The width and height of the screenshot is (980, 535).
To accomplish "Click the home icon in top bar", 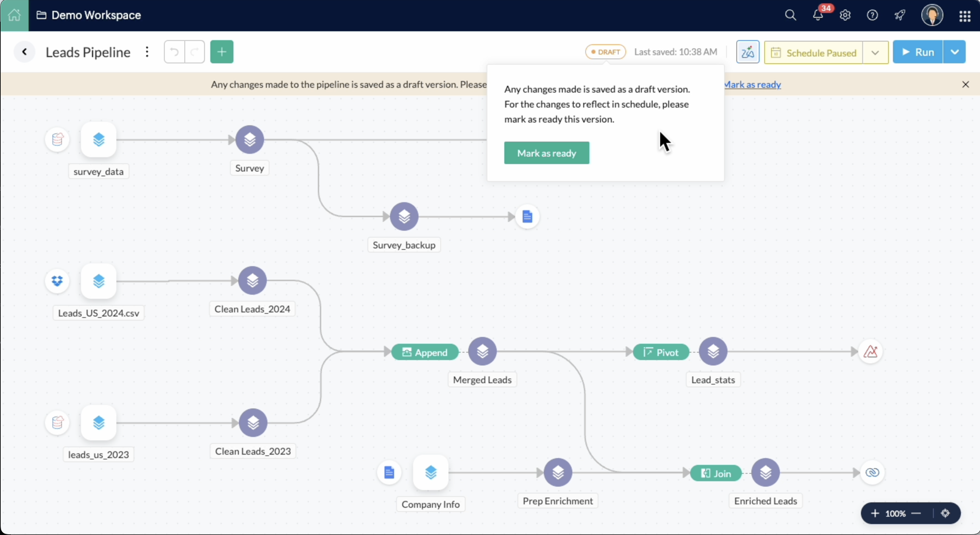I will [x=14, y=15].
